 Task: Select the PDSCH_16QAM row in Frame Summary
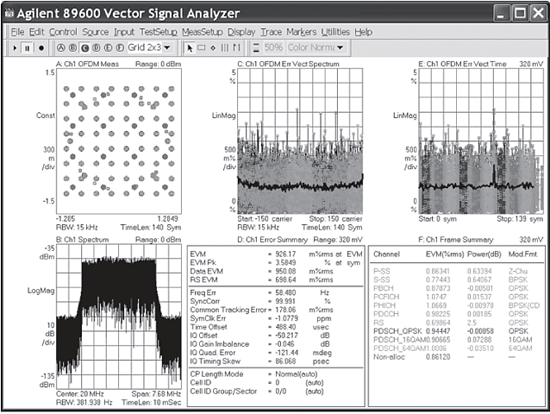point(456,340)
